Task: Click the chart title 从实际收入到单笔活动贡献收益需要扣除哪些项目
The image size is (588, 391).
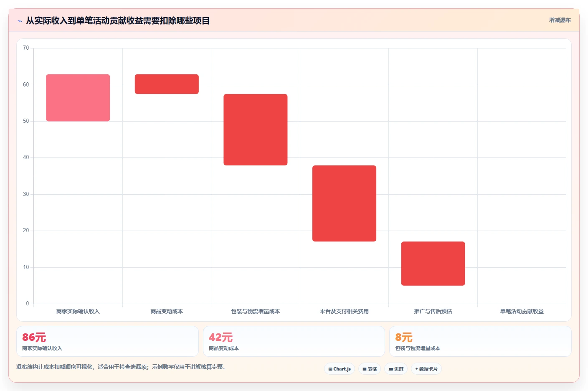Action: tap(118, 21)
